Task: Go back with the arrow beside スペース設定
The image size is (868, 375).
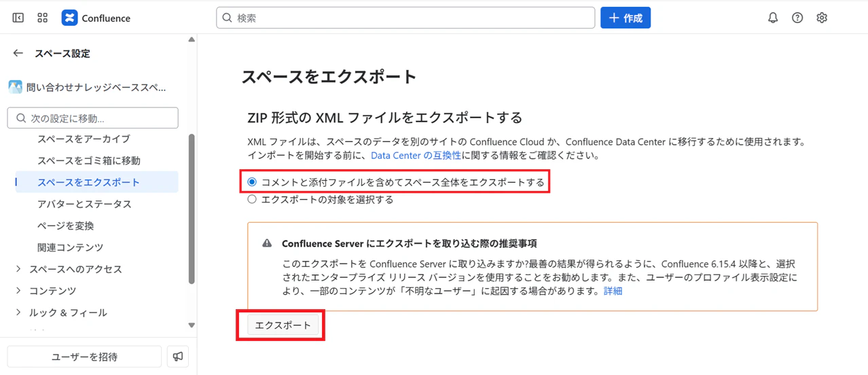Action: click(x=18, y=53)
